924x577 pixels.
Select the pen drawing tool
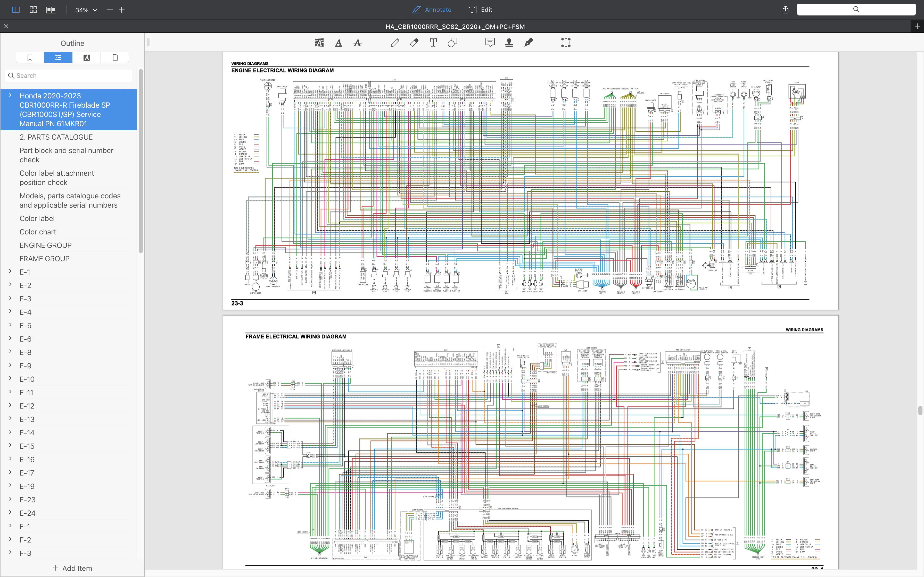[395, 43]
